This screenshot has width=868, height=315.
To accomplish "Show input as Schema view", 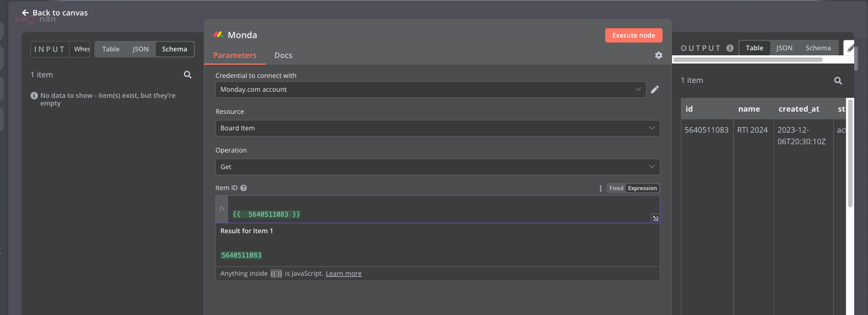I will tap(174, 49).
